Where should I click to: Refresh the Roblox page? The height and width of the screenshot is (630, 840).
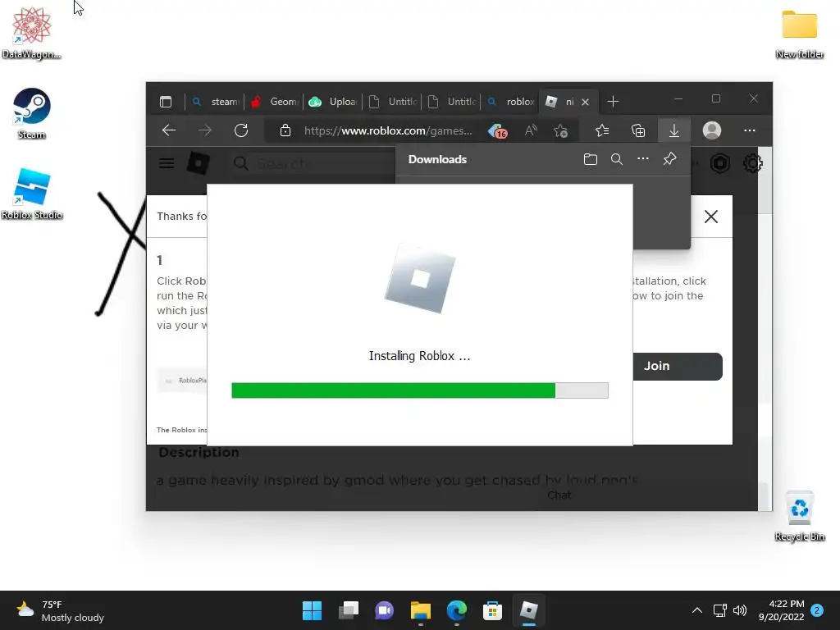click(x=241, y=130)
